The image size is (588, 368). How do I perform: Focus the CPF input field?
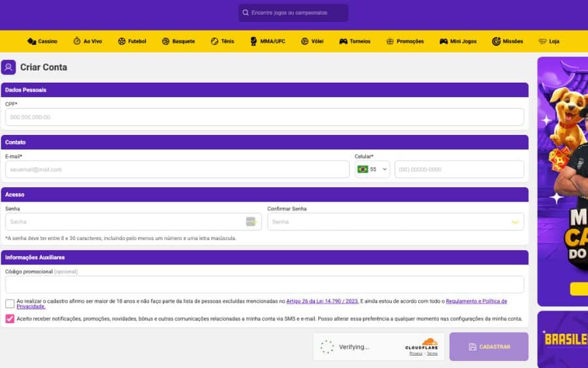(x=265, y=117)
